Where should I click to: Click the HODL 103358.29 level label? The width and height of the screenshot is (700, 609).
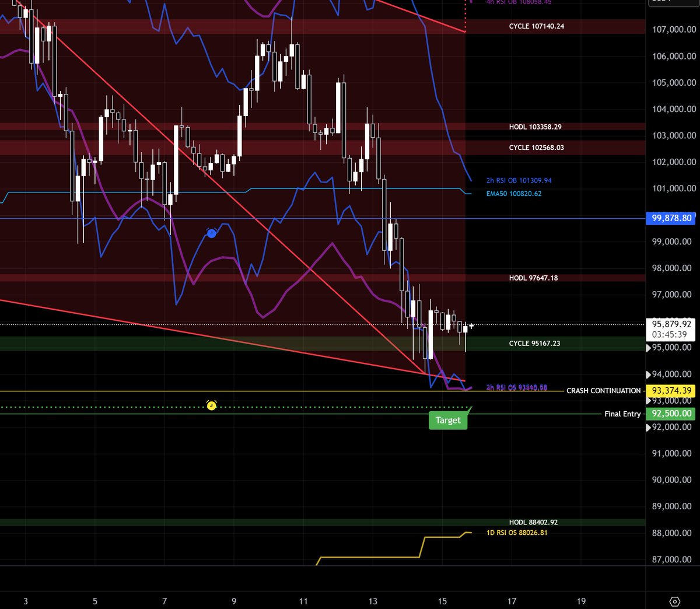535,127
